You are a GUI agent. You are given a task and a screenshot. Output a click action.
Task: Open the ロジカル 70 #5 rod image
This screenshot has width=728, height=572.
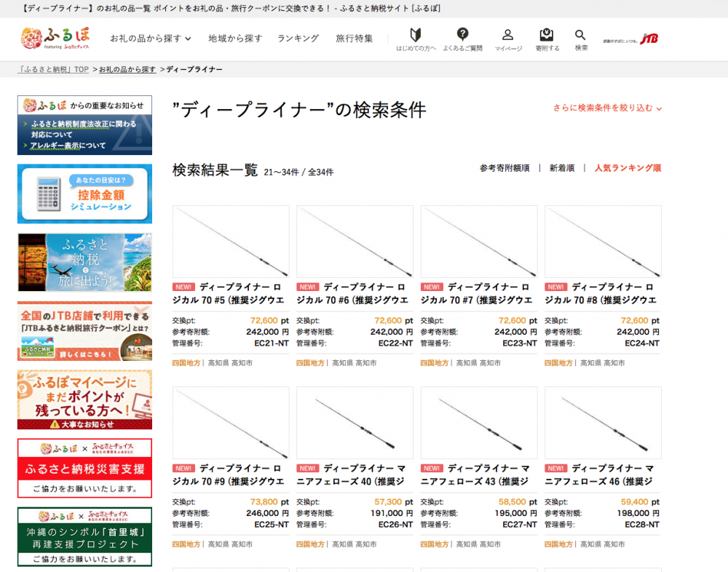tap(231, 242)
